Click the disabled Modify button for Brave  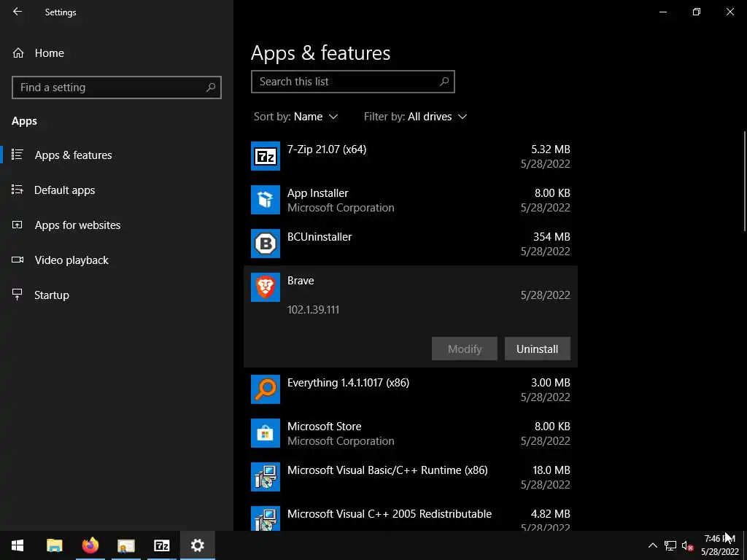465,349
